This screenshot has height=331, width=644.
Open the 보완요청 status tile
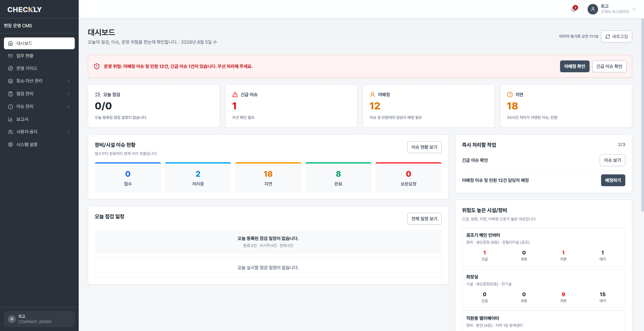409,177
